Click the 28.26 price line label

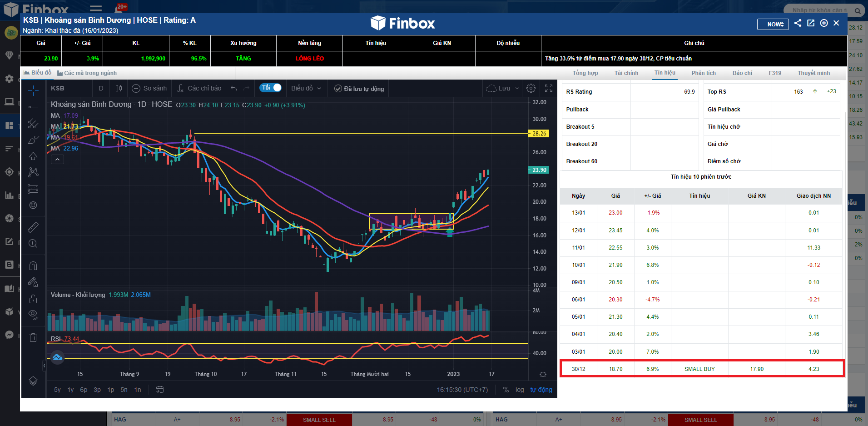click(539, 134)
